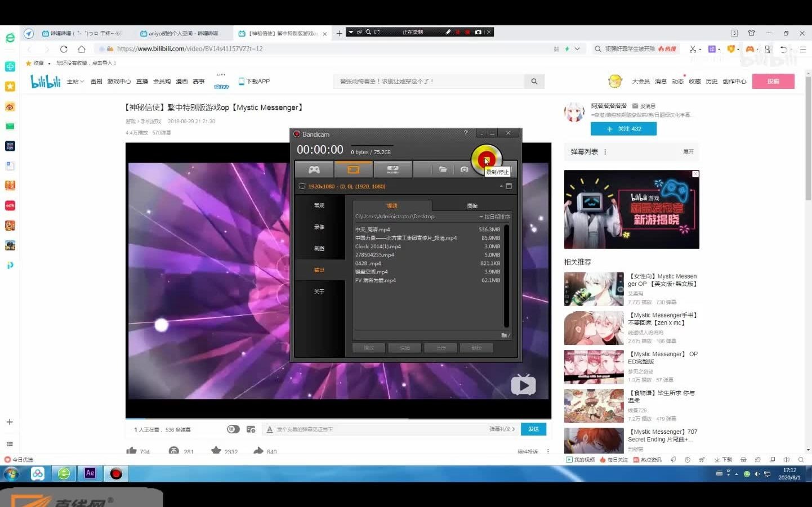Click camera icon on top recording bar
Viewport: 812px width, 507px height.
(x=478, y=32)
